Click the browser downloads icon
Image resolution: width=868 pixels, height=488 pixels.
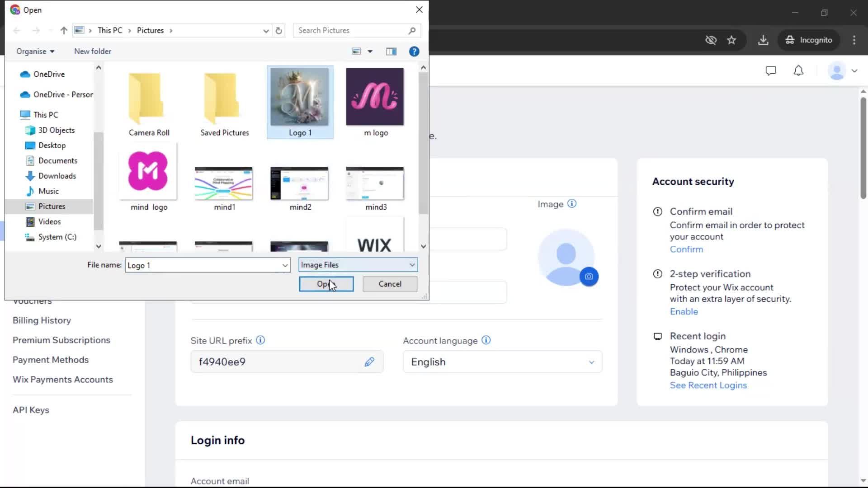click(763, 40)
